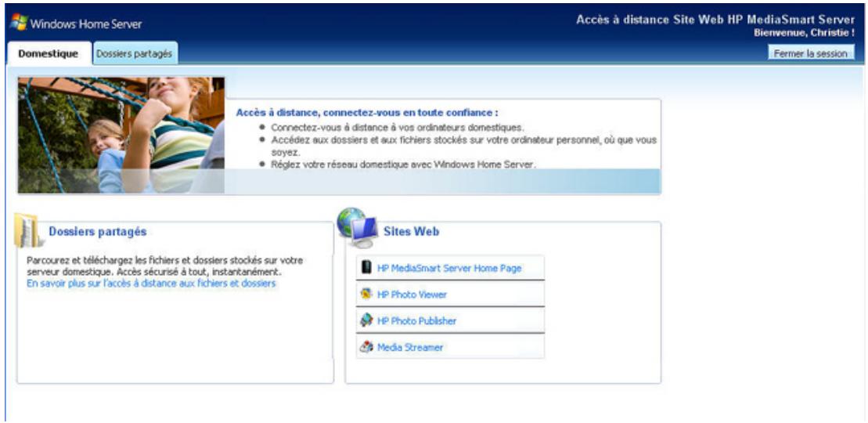Click the Sites Web globe monitor icon
The width and height of the screenshot is (868, 423).
pyautogui.click(x=357, y=227)
